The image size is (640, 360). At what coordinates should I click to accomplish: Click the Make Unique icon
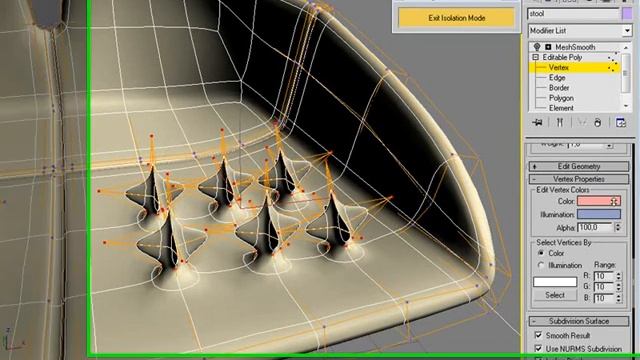[582, 122]
